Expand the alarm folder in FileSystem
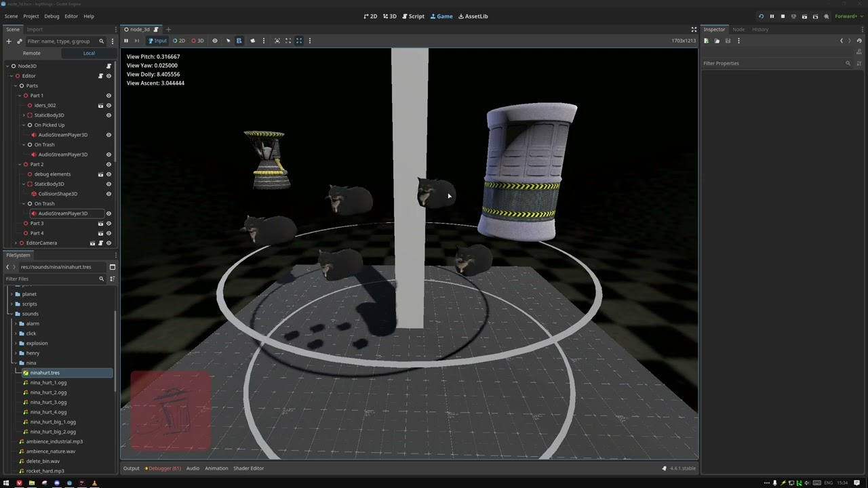This screenshot has height=488, width=868. pyautogui.click(x=15, y=323)
